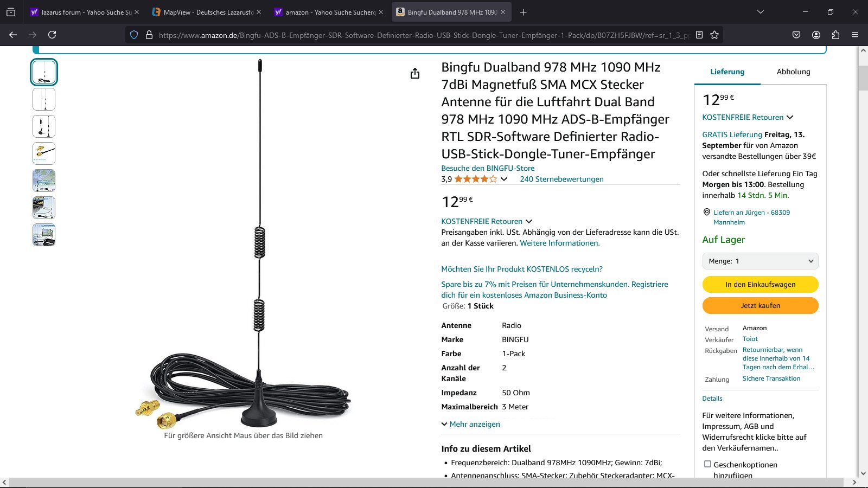Open the hamburger application menu

[x=855, y=35]
